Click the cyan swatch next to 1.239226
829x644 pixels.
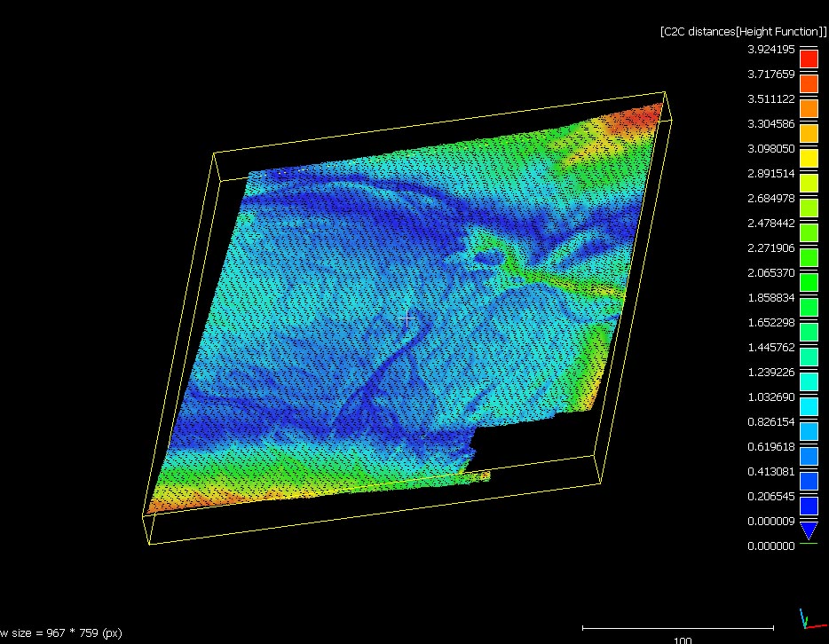click(x=808, y=382)
